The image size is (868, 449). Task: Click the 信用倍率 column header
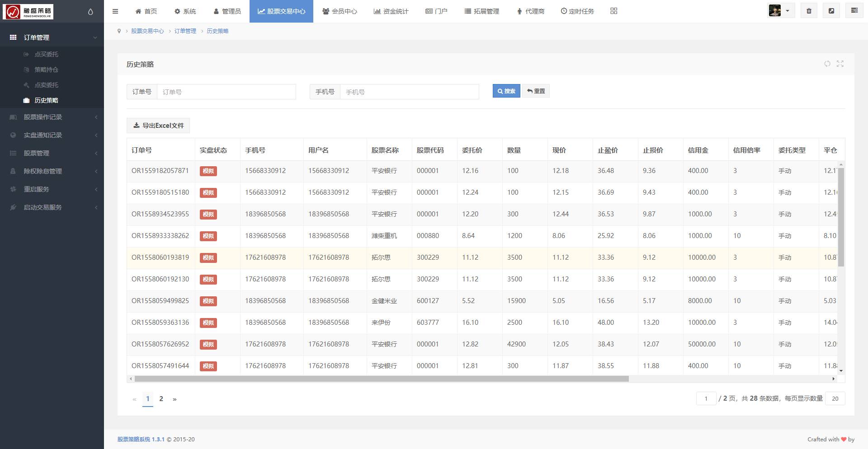(747, 150)
